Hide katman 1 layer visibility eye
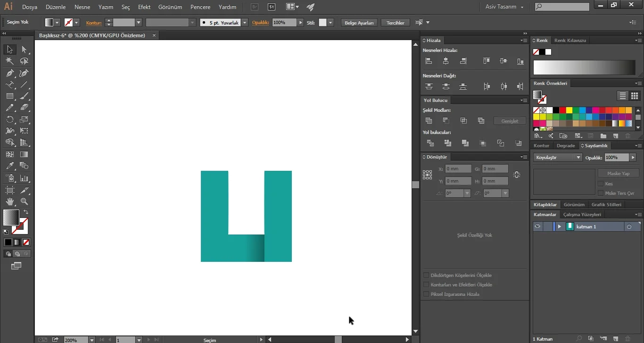The width and height of the screenshot is (644, 343). (x=537, y=226)
